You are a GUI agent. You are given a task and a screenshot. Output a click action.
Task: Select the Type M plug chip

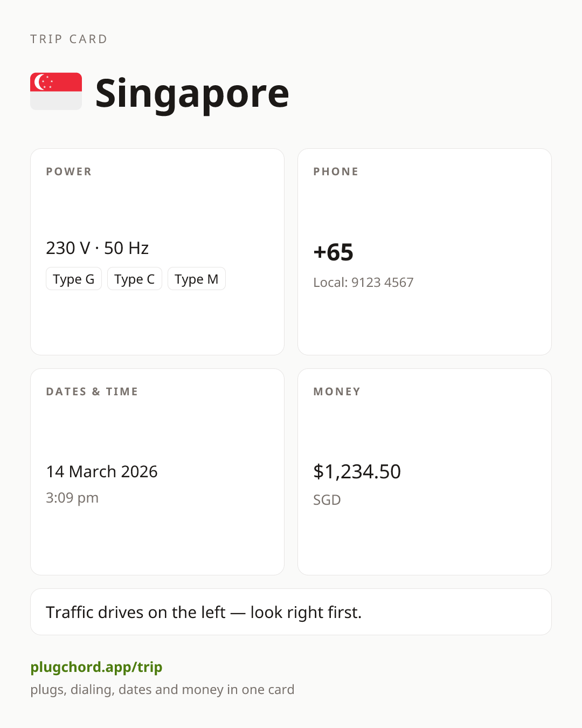pos(197,279)
